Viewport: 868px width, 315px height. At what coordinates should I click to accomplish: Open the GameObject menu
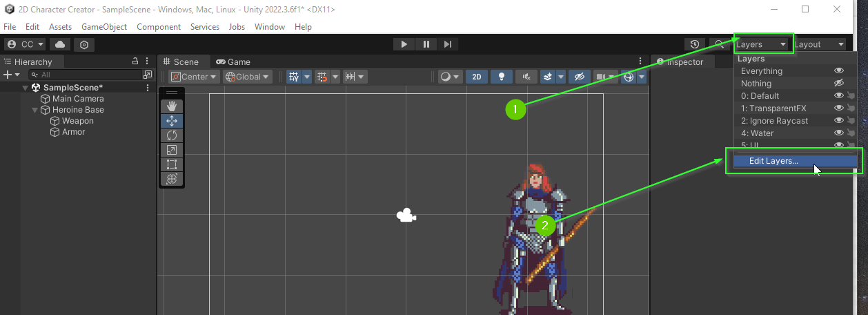104,27
